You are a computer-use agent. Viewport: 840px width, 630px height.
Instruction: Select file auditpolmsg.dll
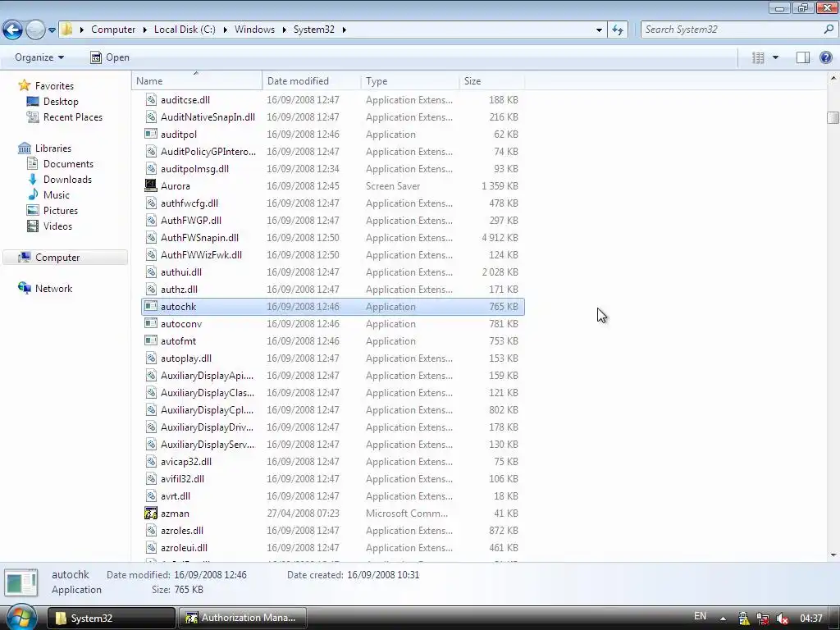pos(333,169)
